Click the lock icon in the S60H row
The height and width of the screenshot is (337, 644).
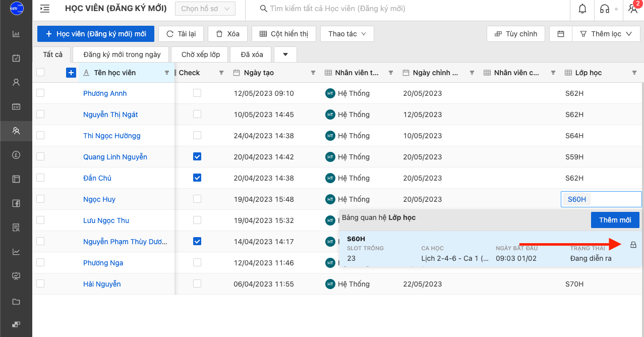[633, 245]
